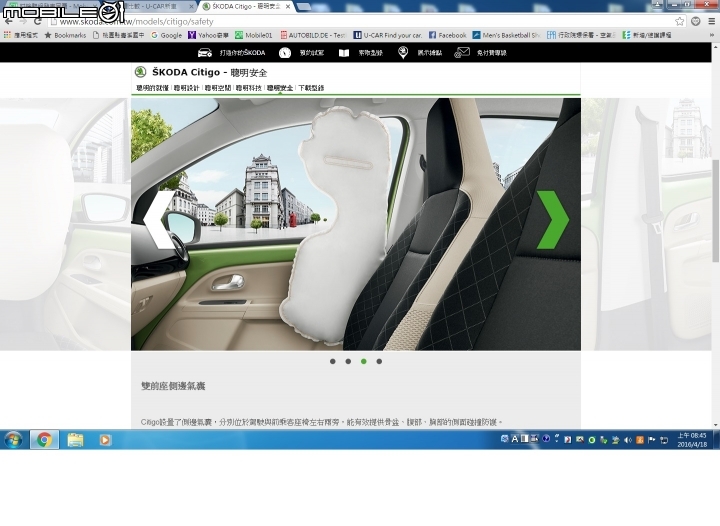Open a new browser tab

[x=303, y=6]
